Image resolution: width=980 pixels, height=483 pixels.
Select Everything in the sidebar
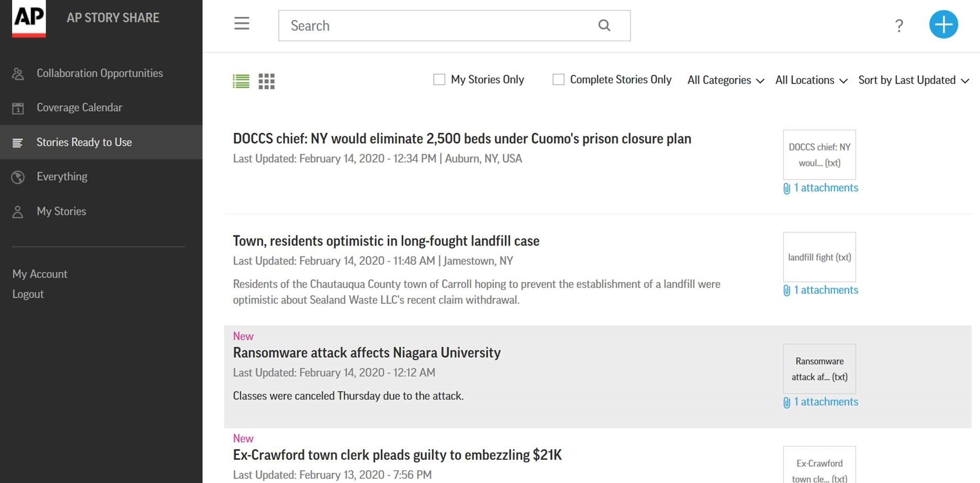coord(62,176)
